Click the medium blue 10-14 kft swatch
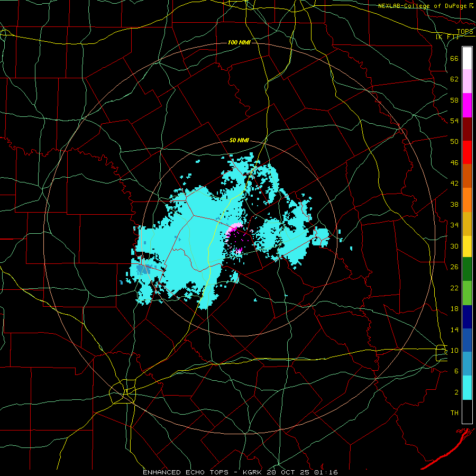The height and width of the screenshot is (476, 476). (x=467, y=340)
